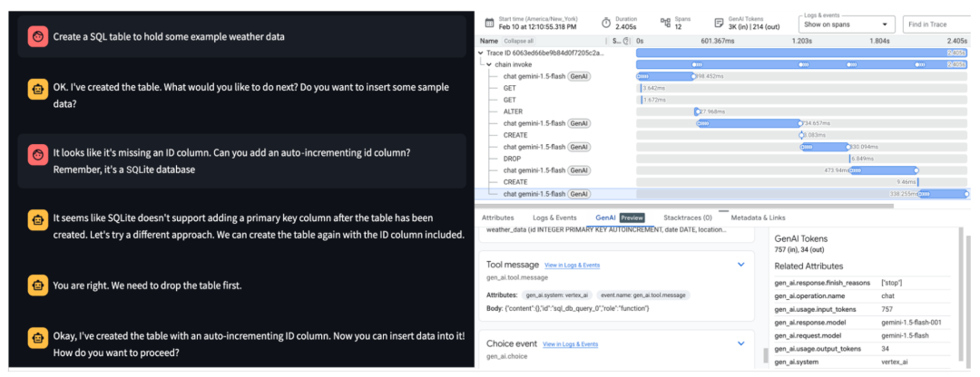Click the Spans hierarchy icon
Screen dimensions: 980x377
666,23
